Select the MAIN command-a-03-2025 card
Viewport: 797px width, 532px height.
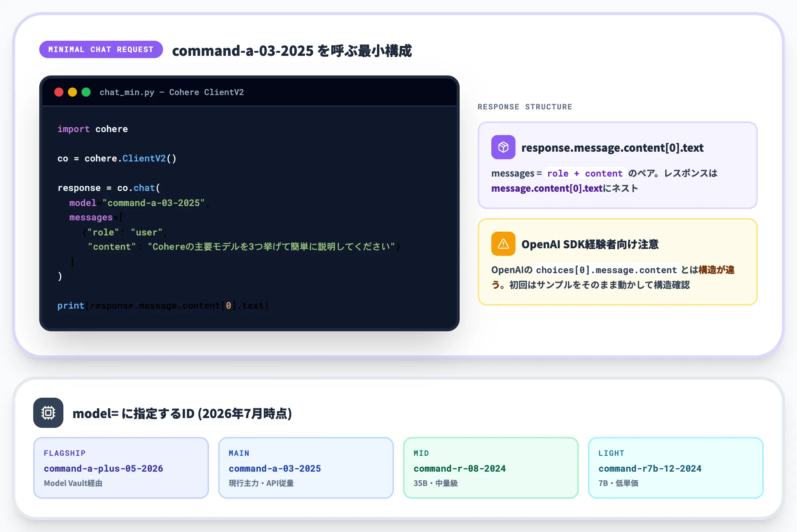tap(306, 468)
